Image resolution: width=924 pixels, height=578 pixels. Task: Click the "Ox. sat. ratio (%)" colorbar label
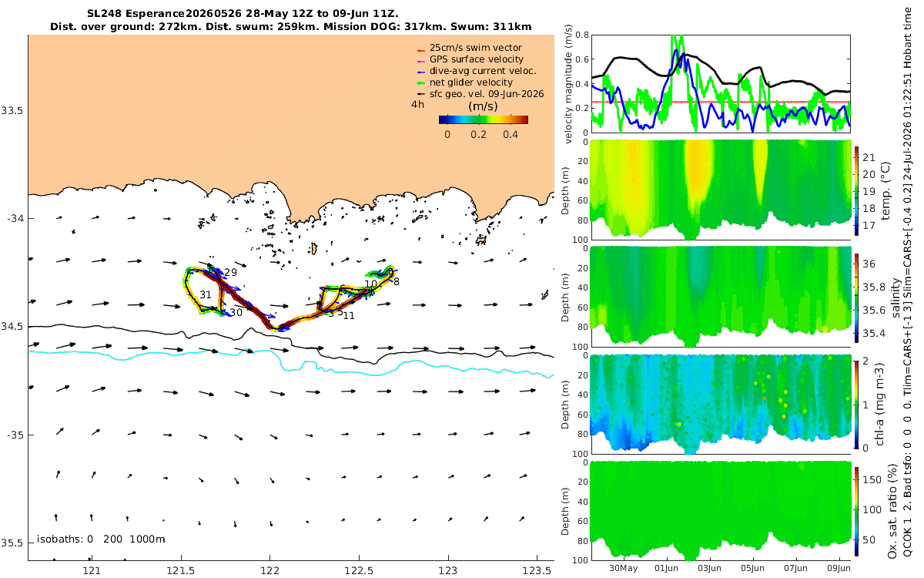(x=892, y=510)
